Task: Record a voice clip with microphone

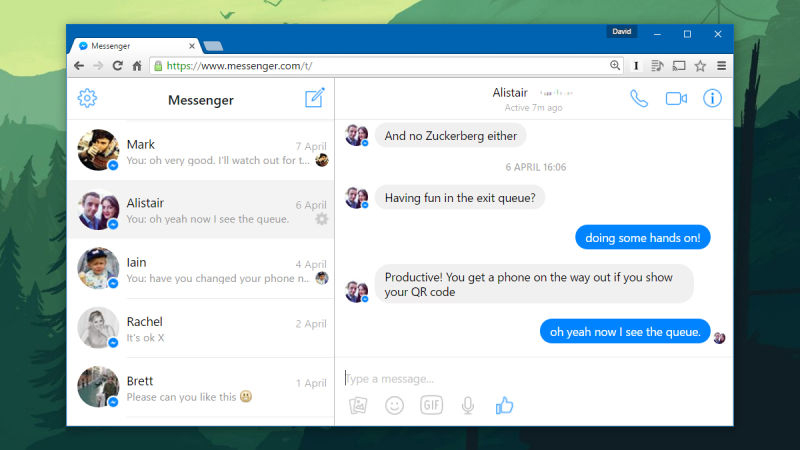Action: [468, 405]
